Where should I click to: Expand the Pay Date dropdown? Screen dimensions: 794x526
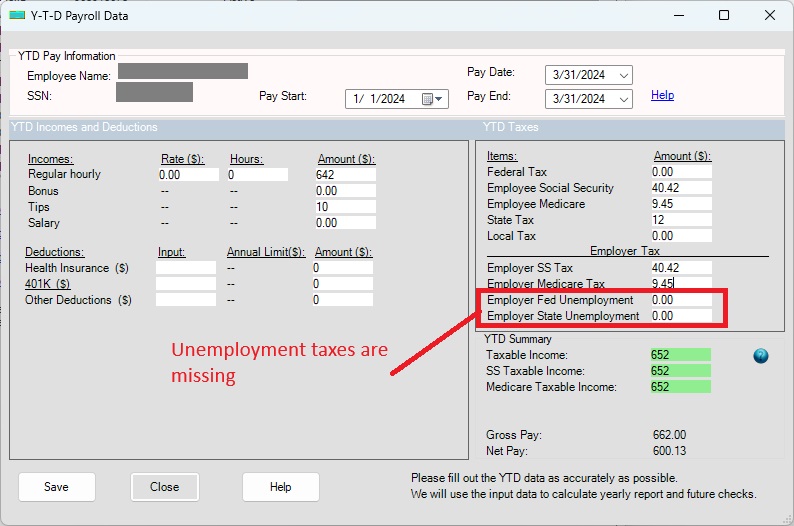[x=625, y=76]
